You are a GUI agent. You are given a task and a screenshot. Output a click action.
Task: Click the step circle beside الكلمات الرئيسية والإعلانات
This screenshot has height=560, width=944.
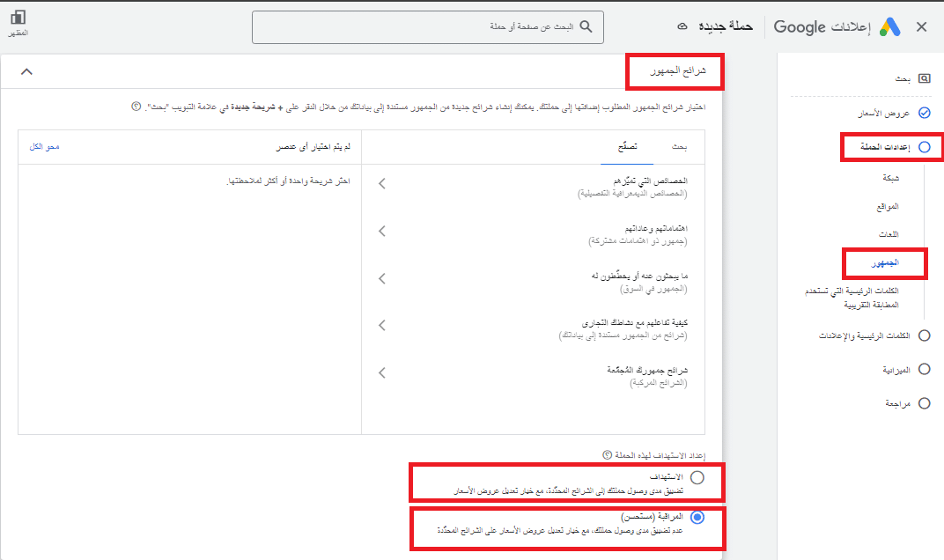pos(924,335)
